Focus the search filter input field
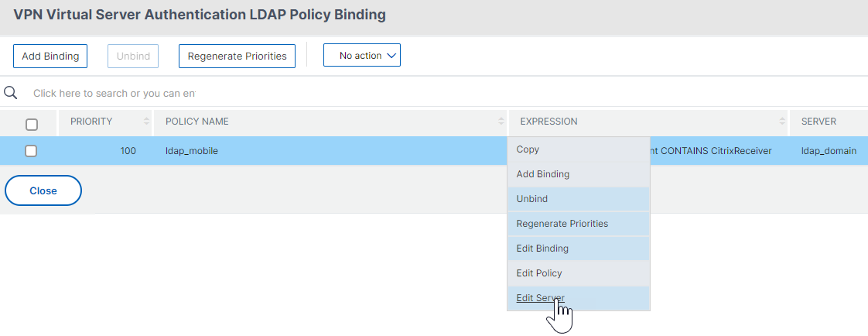The image size is (868, 336). [x=114, y=94]
